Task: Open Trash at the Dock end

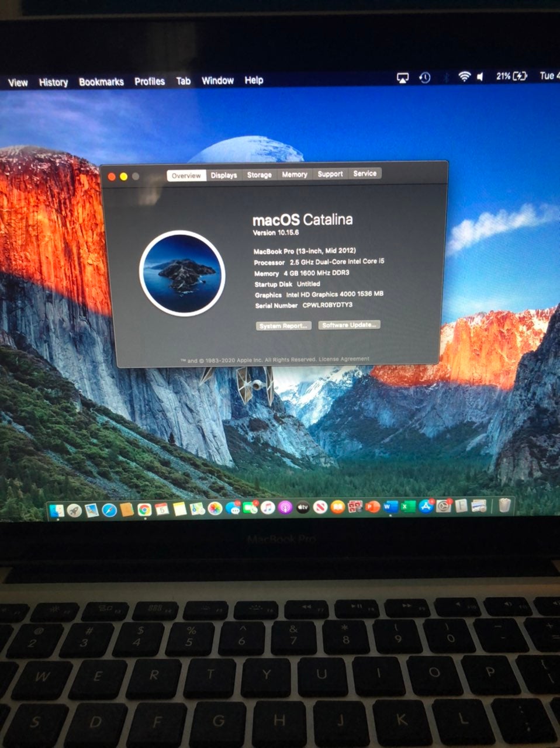Action: pos(505,505)
